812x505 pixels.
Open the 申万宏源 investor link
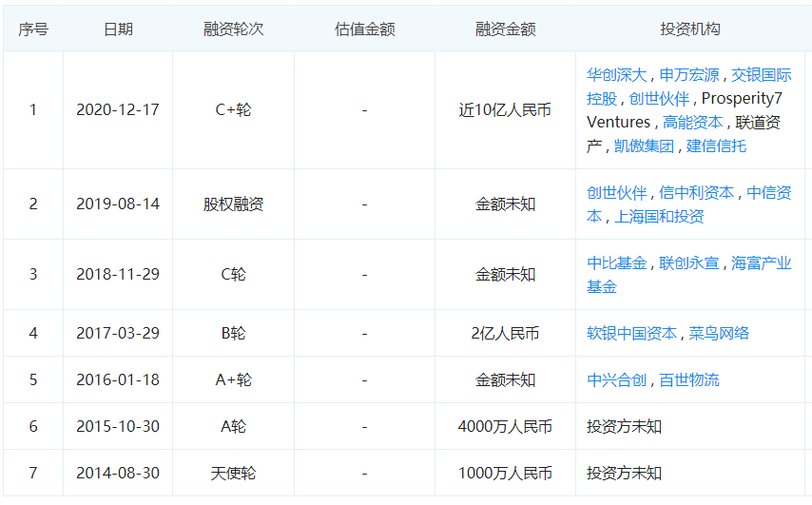688,75
